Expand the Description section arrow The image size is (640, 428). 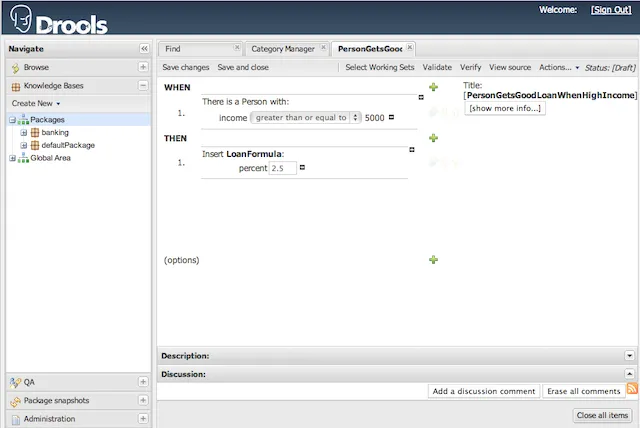[x=629, y=356]
